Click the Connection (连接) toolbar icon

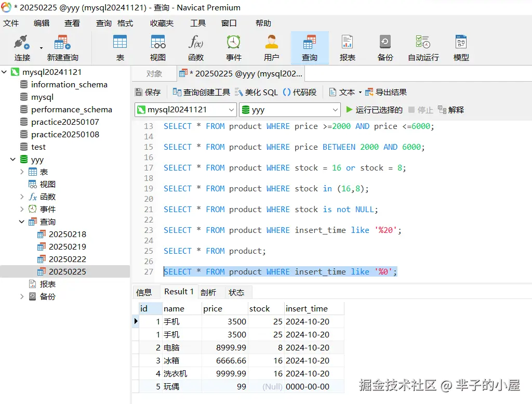click(22, 47)
